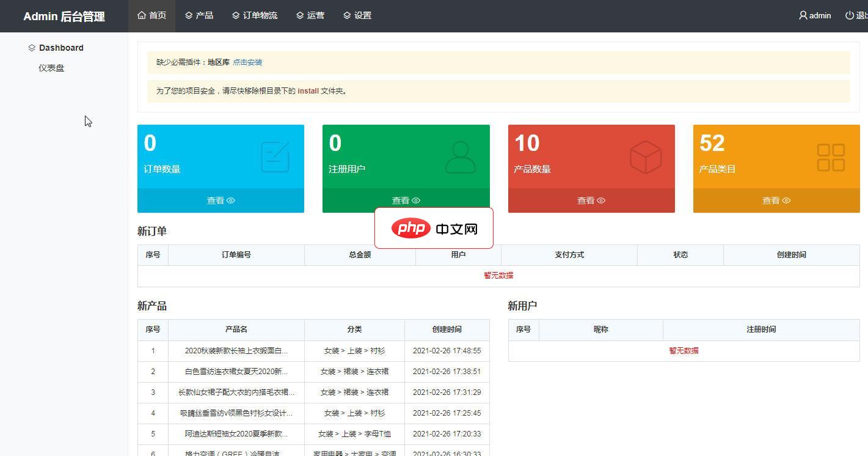
Task: Select 仪表盘 in the left sidebar
Action: pyautogui.click(x=51, y=67)
